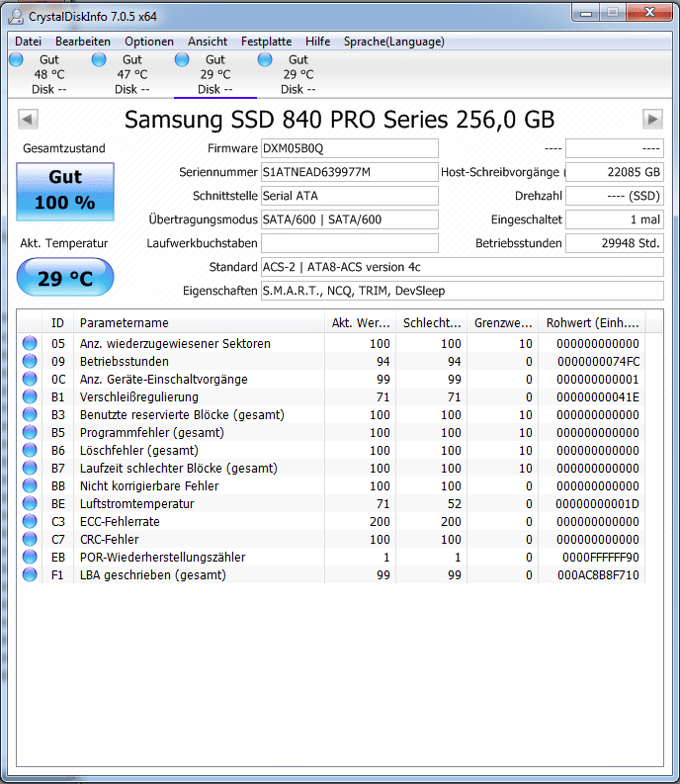The width and height of the screenshot is (680, 784).
Task: Select the underlined third disk tab at 29 °C
Action: [215, 74]
